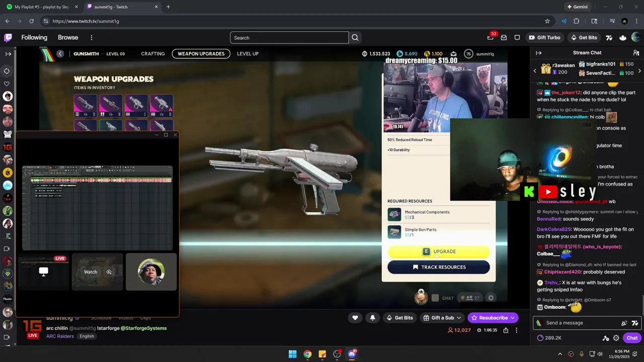Expand the left followed channels sidebar
The image size is (644, 362).
pos(8,54)
